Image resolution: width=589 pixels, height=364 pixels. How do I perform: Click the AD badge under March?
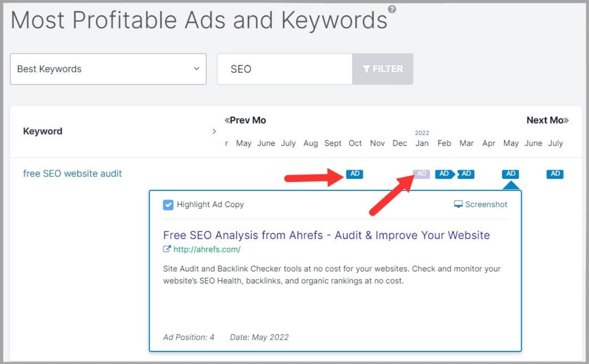[466, 174]
